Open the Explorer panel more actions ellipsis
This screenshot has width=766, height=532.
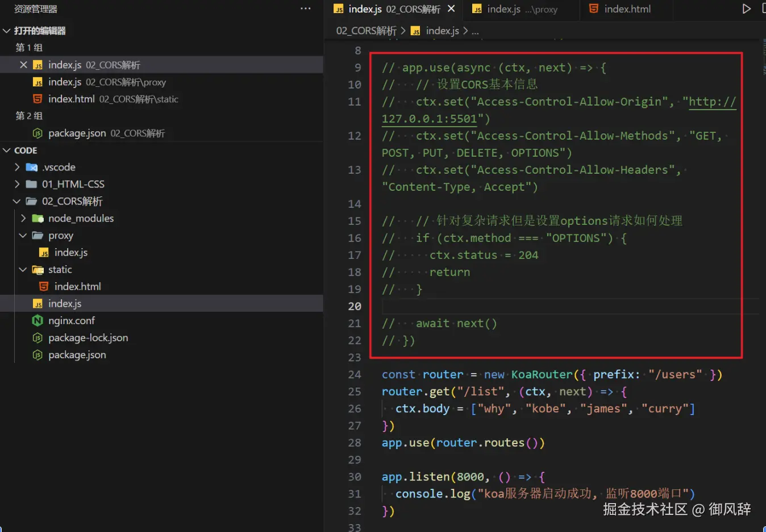click(x=305, y=9)
